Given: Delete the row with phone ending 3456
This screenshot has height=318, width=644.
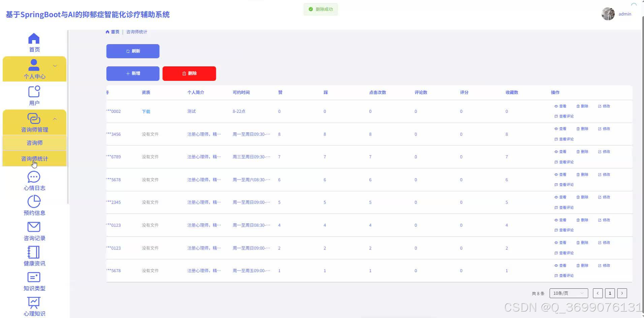Looking at the screenshot, I should 582,129.
